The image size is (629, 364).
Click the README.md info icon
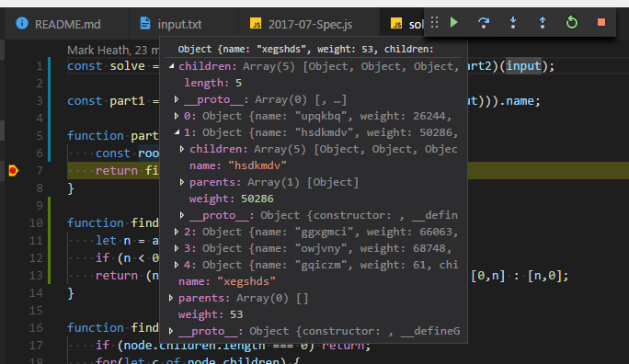point(22,23)
